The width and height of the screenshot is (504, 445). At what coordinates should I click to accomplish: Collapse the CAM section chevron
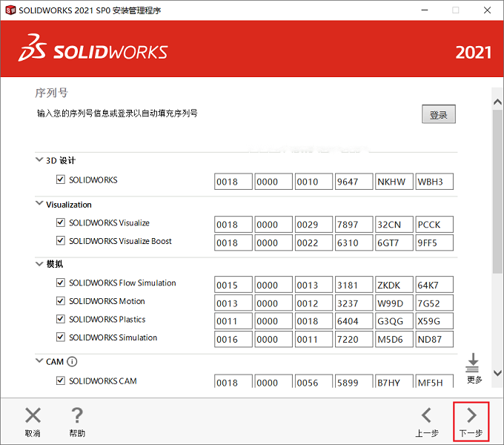pos(39,360)
